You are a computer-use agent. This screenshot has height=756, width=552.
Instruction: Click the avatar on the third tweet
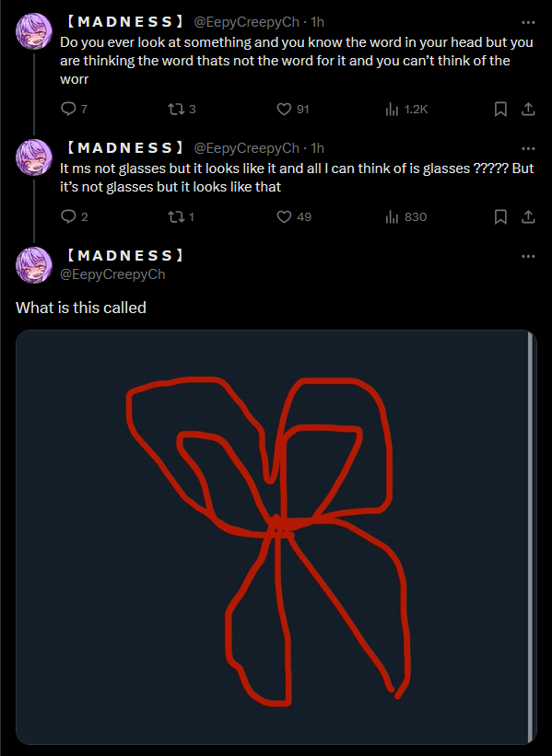[x=34, y=265]
